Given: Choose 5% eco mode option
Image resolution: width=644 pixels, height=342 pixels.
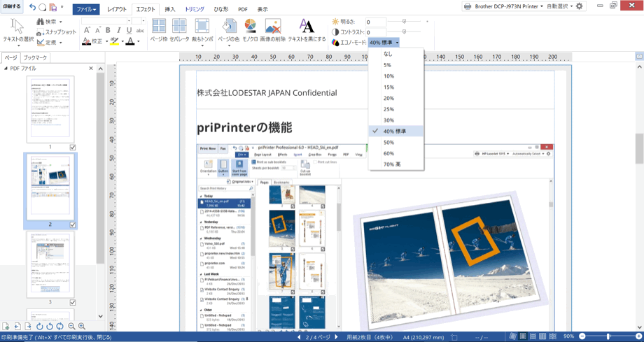Looking at the screenshot, I should pyautogui.click(x=396, y=65).
